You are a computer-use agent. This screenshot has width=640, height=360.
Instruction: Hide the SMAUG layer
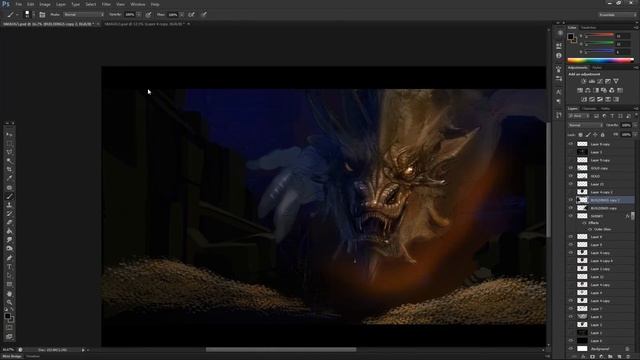[x=571, y=216]
